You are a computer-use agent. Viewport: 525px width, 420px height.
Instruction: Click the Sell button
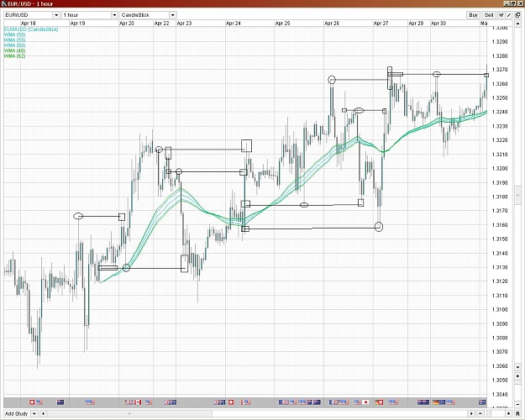489,15
